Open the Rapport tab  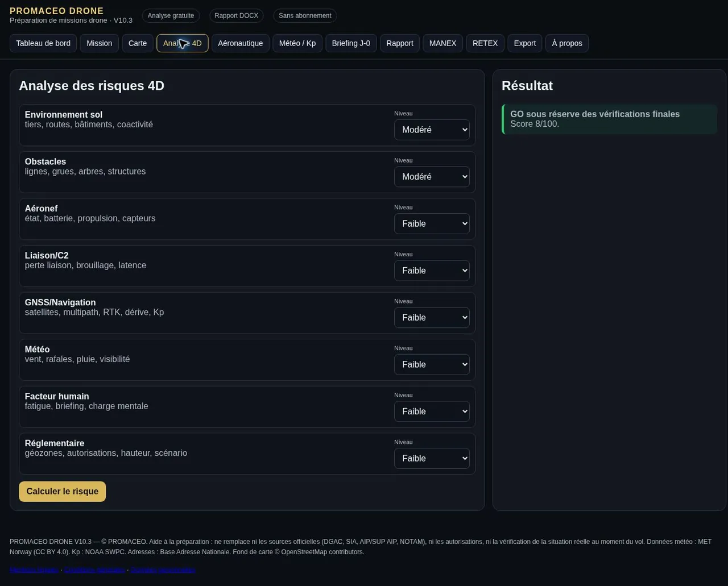[x=400, y=43]
